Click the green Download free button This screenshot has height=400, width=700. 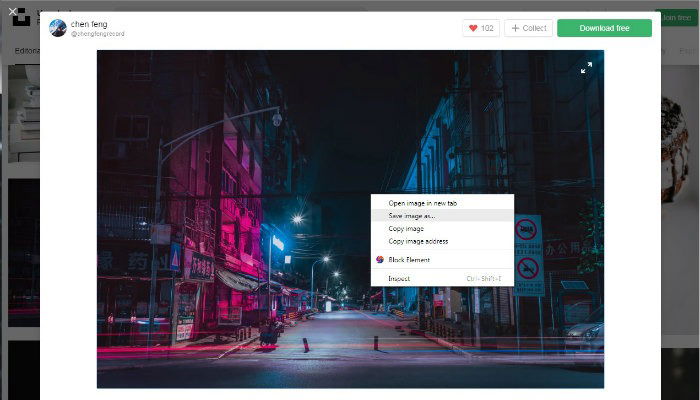(x=604, y=28)
